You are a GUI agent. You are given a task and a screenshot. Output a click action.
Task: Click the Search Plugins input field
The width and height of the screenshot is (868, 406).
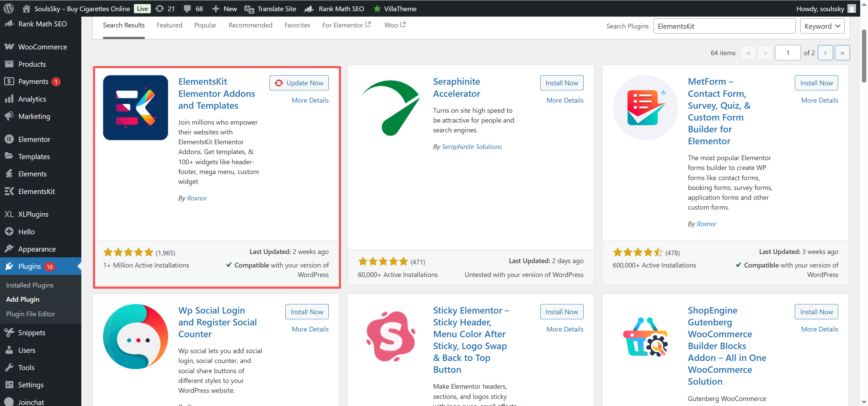[724, 26]
